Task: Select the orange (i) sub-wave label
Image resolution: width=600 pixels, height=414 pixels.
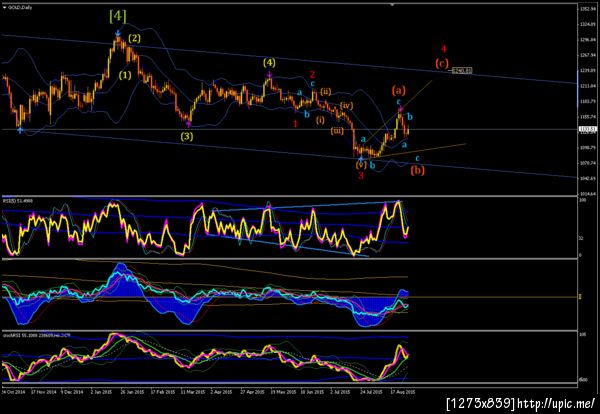Action: pyautogui.click(x=320, y=120)
